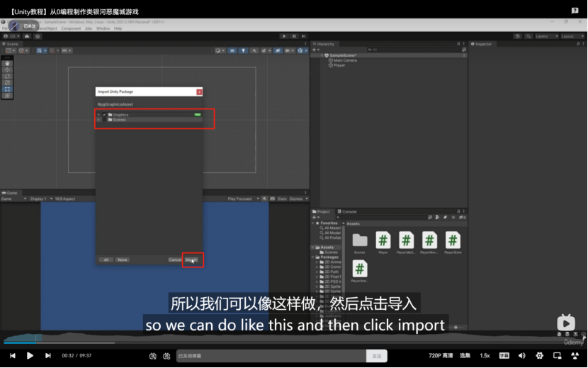
Task: Skip to the next video
Action: (48, 356)
